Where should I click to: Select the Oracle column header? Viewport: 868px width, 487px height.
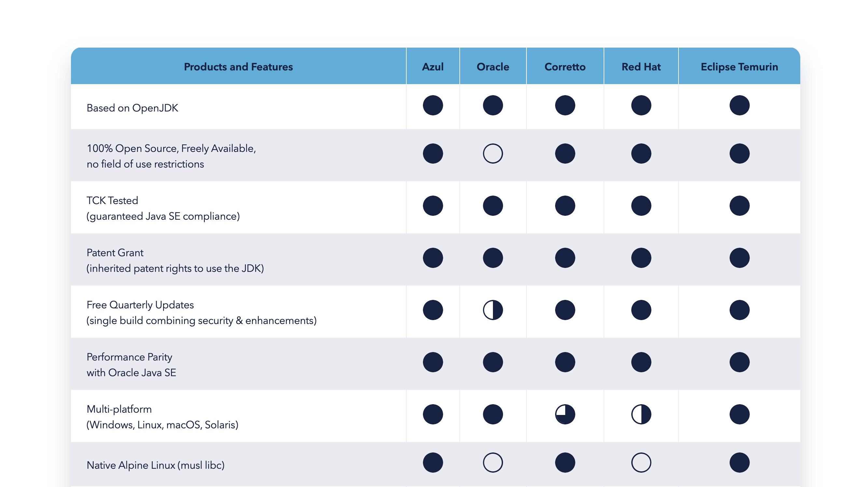(493, 67)
